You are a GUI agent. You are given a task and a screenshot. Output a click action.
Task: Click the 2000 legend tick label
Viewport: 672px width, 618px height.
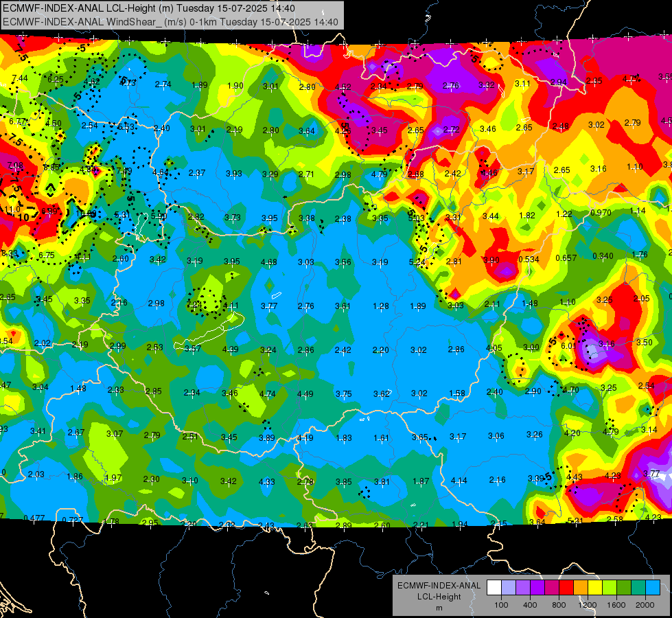[x=645, y=605]
